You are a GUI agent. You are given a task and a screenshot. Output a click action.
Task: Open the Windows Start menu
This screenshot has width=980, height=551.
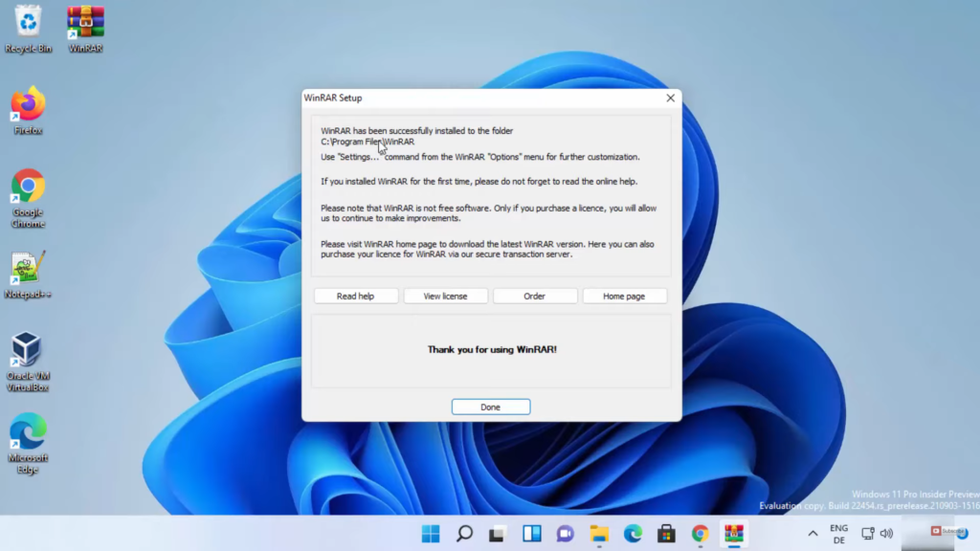432,534
